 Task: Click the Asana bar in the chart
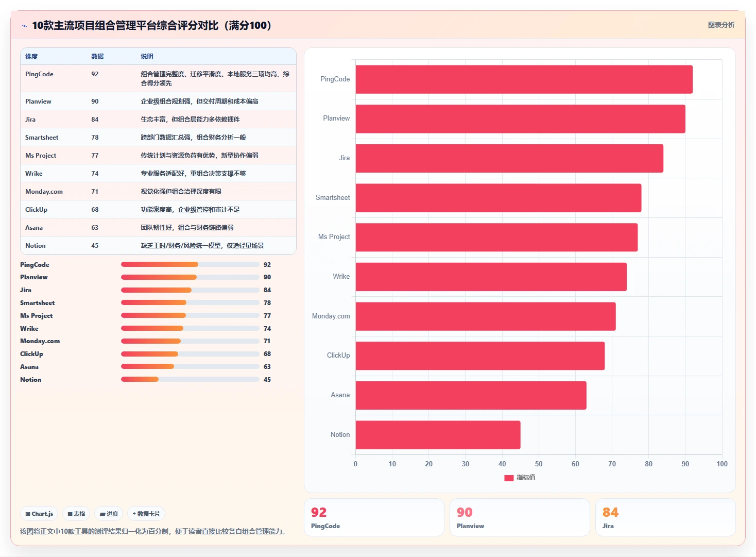tap(471, 395)
